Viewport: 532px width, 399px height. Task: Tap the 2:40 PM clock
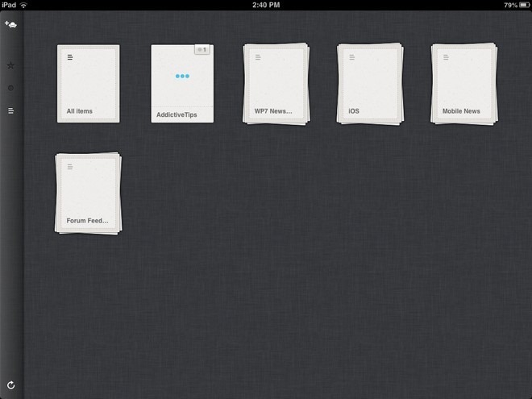pos(266,5)
